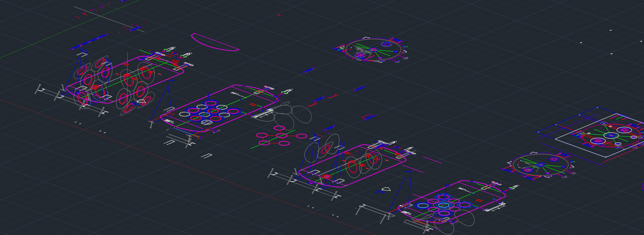Screen dimensions: 644x235
Task: Click the circular plan view standing alone at the top
Action: point(373,50)
